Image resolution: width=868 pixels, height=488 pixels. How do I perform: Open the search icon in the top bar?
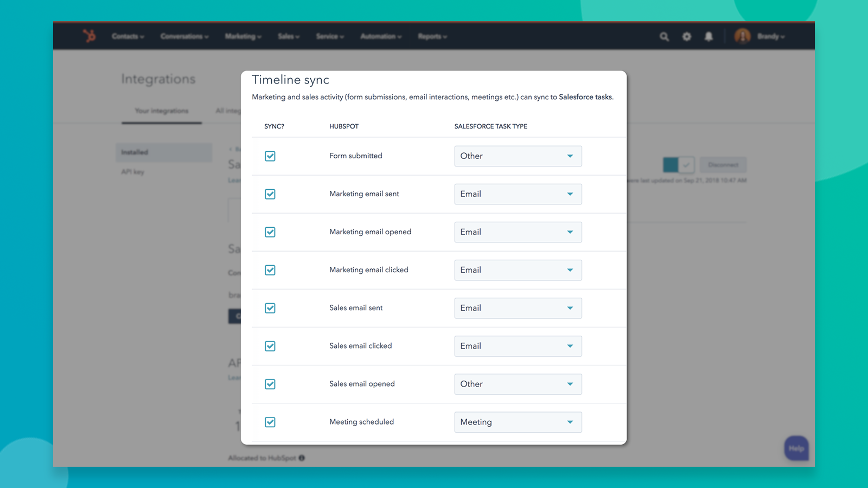coord(664,36)
